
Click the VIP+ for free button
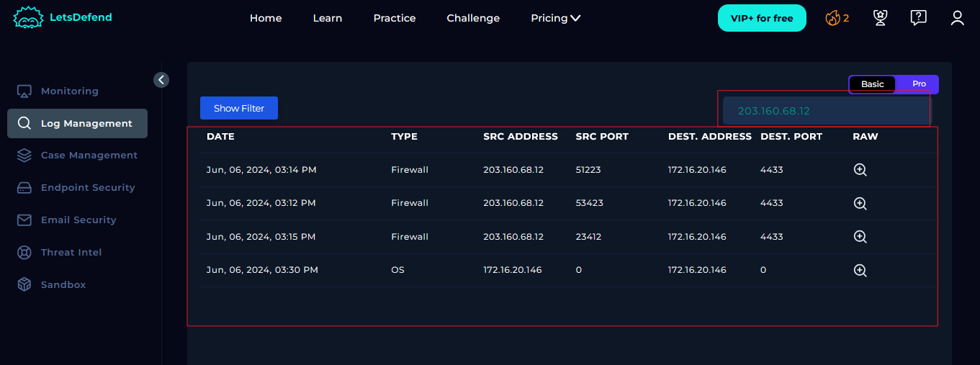coord(762,18)
